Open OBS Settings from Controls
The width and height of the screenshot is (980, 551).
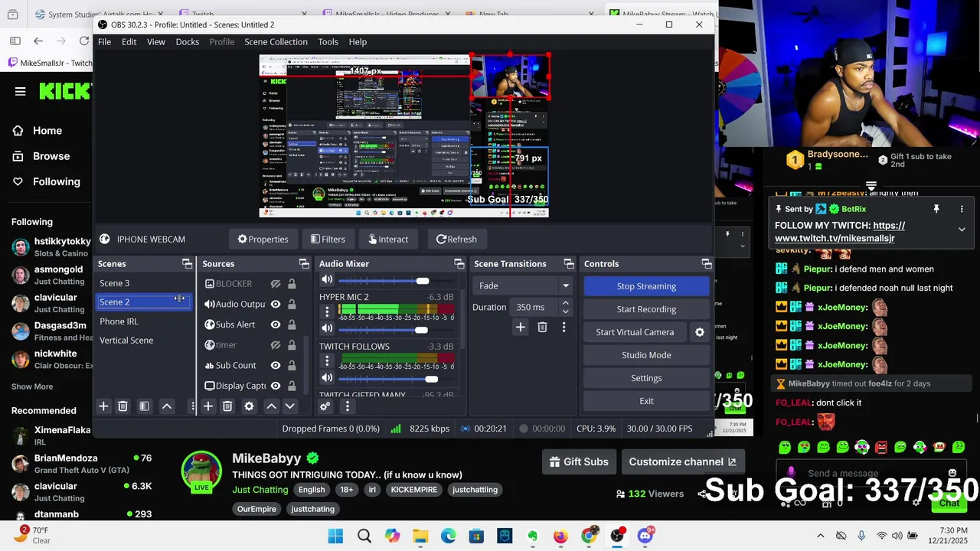point(646,378)
